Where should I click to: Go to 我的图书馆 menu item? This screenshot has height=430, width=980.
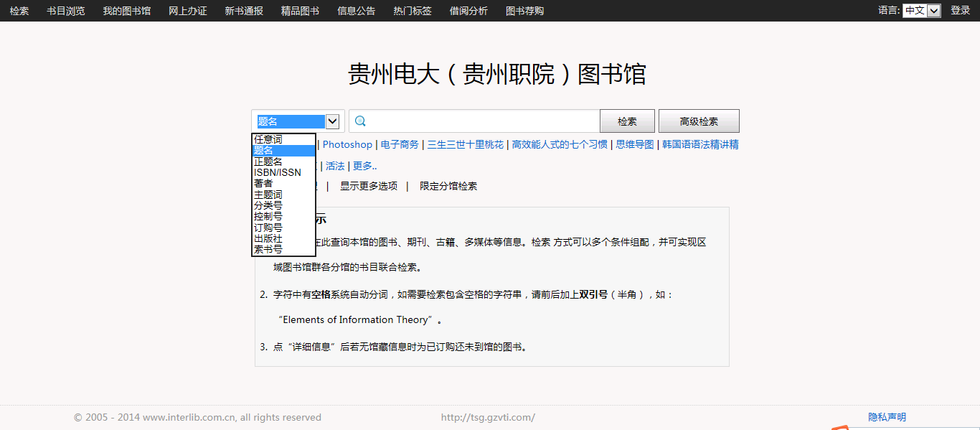click(127, 11)
